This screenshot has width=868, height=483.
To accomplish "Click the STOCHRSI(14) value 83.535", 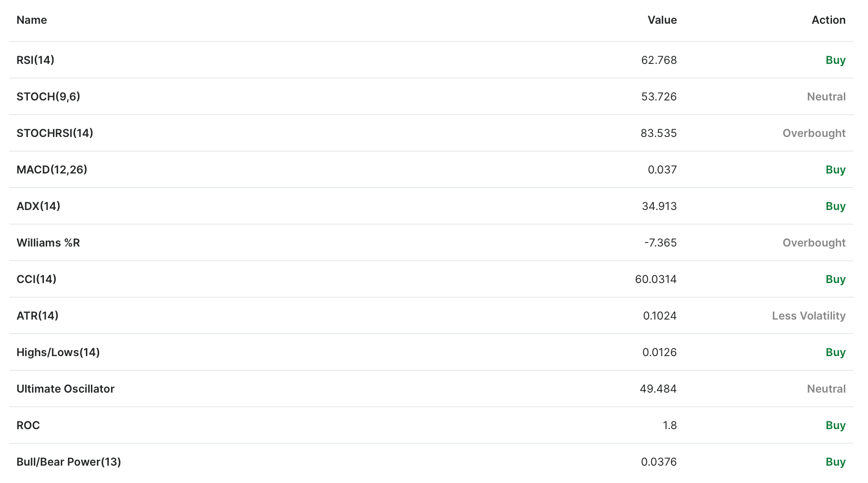I will click(x=658, y=133).
